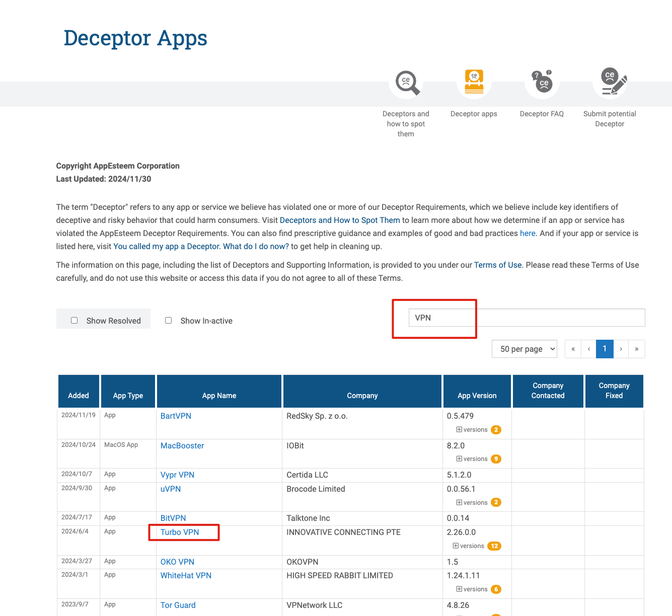Sort table by the Added column header
The height and width of the screenshot is (616, 672).
pyautogui.click(x=79, y=396)
